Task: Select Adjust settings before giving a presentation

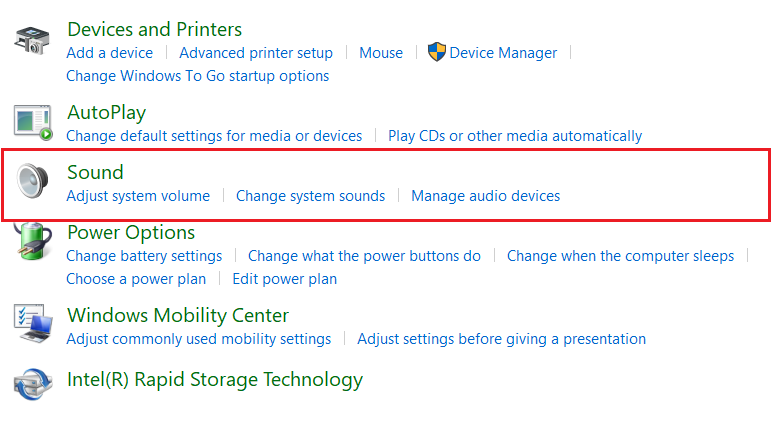Action: click(x=501, y=339)
